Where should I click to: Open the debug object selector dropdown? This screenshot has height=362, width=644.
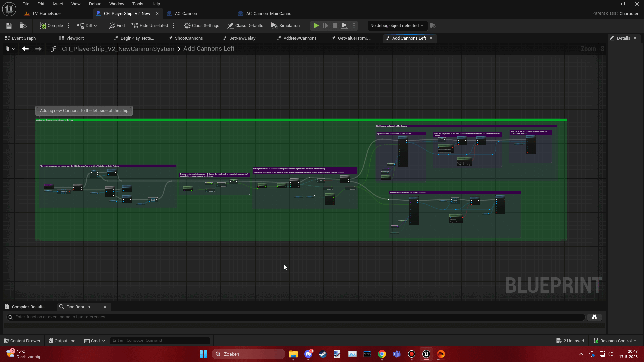pyautogui.click(x=397, y=26)
